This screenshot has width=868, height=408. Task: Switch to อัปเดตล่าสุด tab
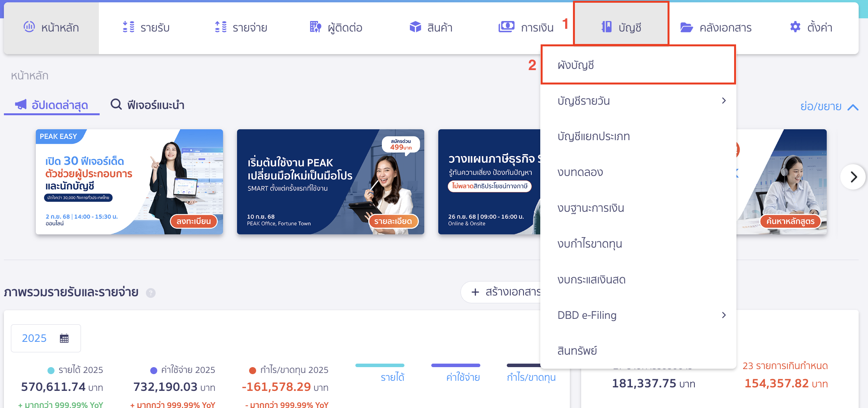(x=52, y=105)
